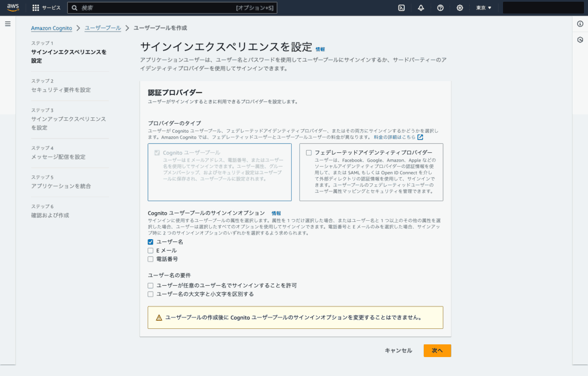This screenshot has height=376, width=588.
Task: Open the services grid menu icon
Action: coord(36,8)
